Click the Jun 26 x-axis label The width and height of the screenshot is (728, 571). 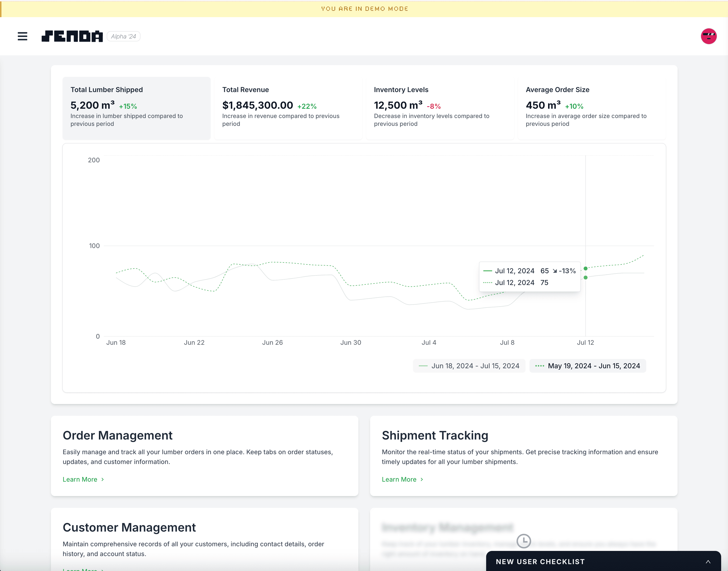tap(272, 342)
